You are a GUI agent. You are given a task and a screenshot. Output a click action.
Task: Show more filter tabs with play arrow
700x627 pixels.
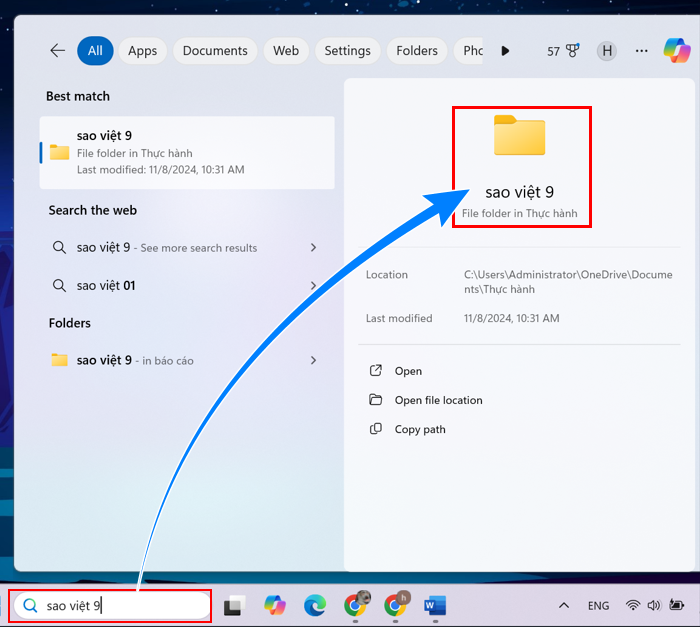click(505, 51)
